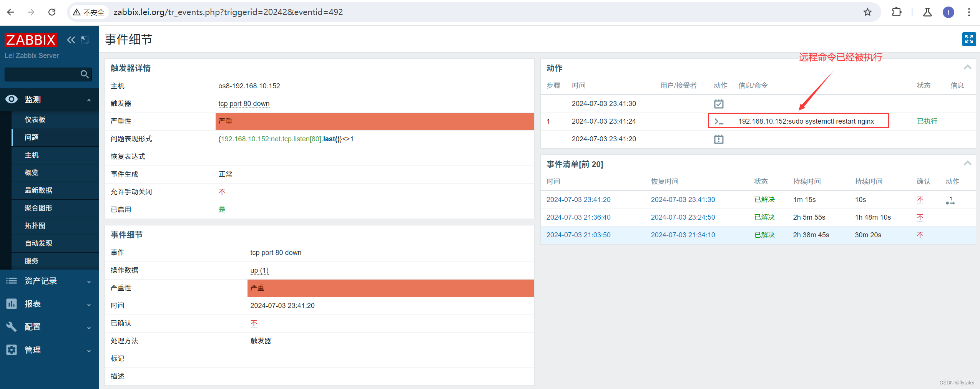Image resolution: width=980 pixels, height=389 pixels.
Task: Click the trigger link tcp port 80 down
Action: tap(244, 104)
